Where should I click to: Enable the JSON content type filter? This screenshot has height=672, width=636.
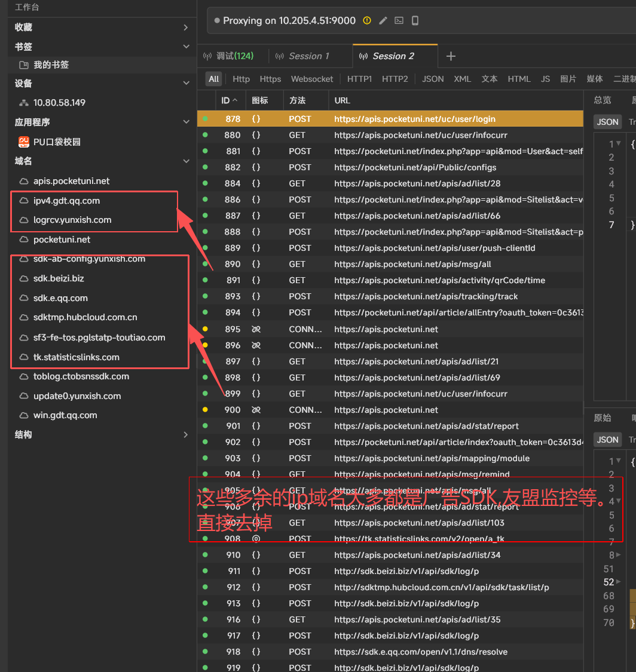(x=433, y=79)
